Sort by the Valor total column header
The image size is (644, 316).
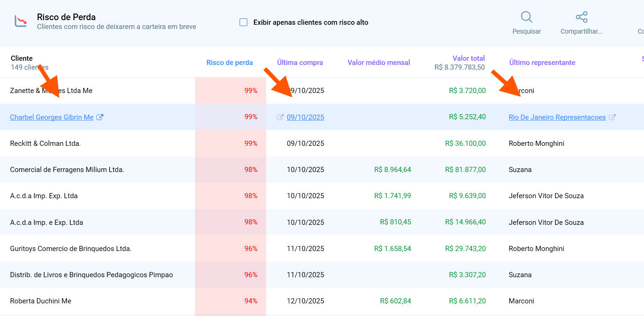[x=468, y=58]
